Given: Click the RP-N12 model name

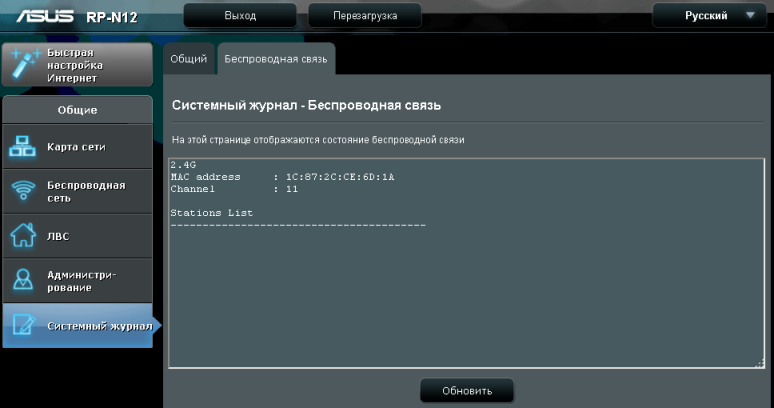Looking at the screenshot, I should click(112, 18).
